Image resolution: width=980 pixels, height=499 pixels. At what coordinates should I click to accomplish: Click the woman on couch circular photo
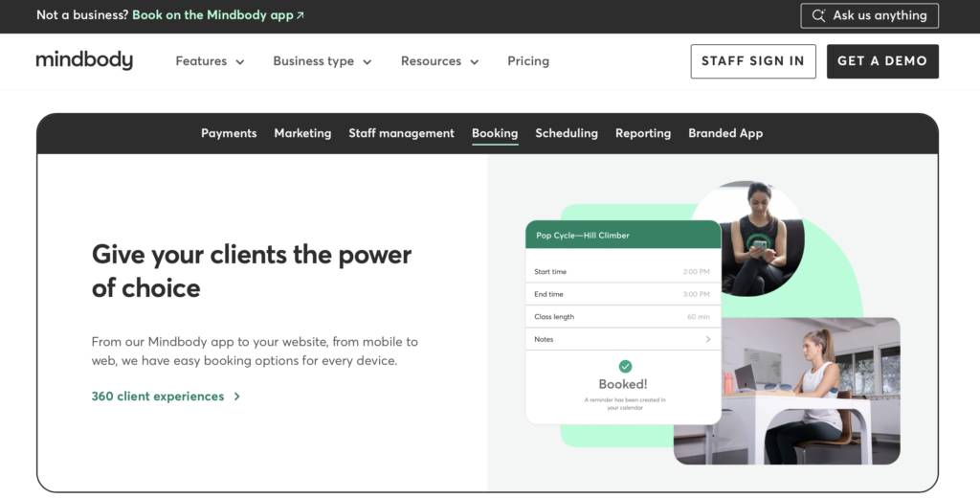748,238
